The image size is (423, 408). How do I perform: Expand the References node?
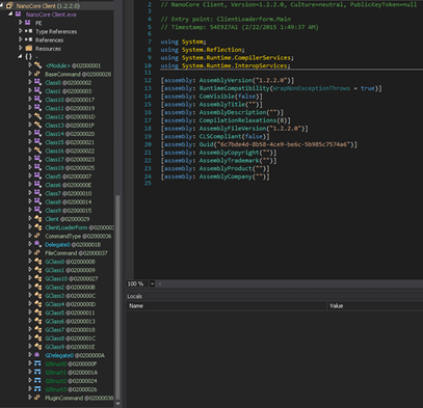pos(20,39)
